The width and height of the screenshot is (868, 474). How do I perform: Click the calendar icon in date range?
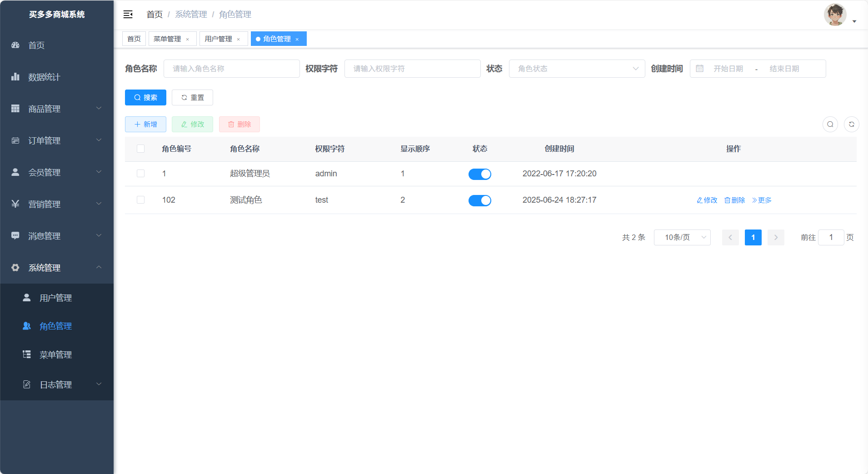click(x=700, y=69)
